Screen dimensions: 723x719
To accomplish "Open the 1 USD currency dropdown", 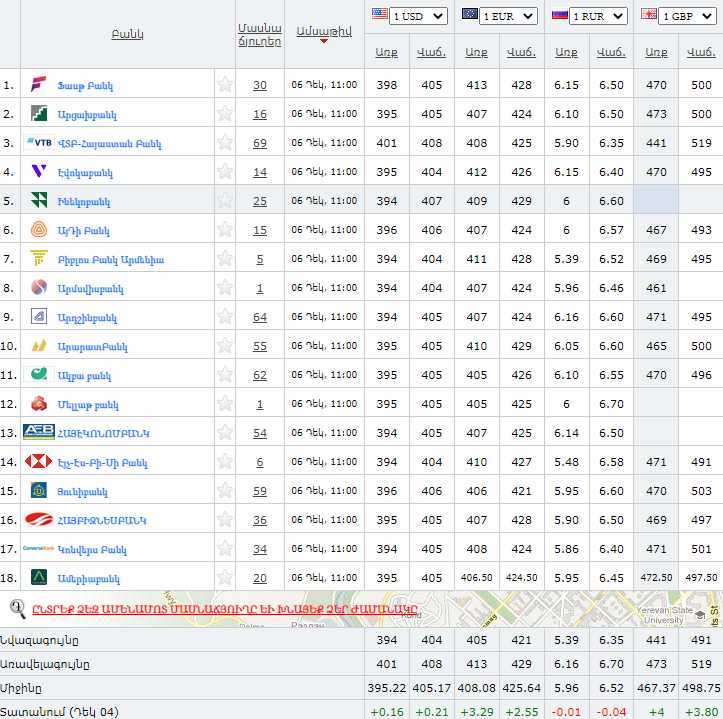I will (418, 16).
